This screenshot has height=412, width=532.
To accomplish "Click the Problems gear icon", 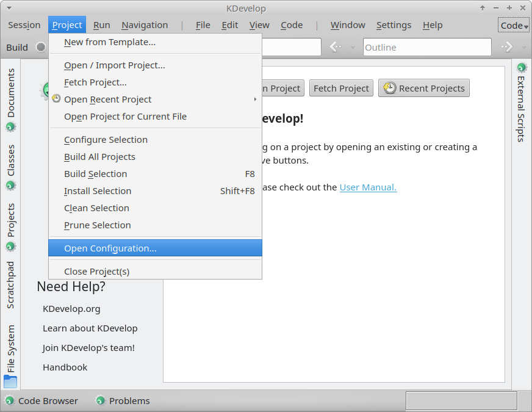I will (x=101, y=401).
